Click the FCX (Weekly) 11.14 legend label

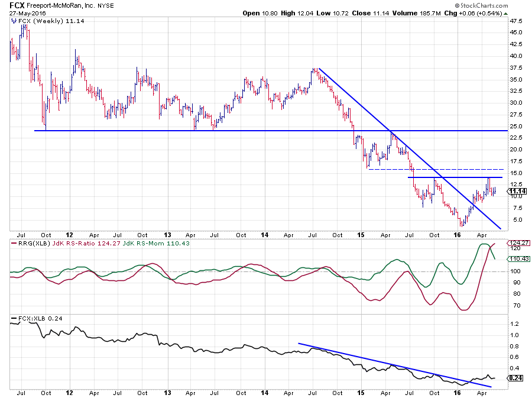[51, 21]
